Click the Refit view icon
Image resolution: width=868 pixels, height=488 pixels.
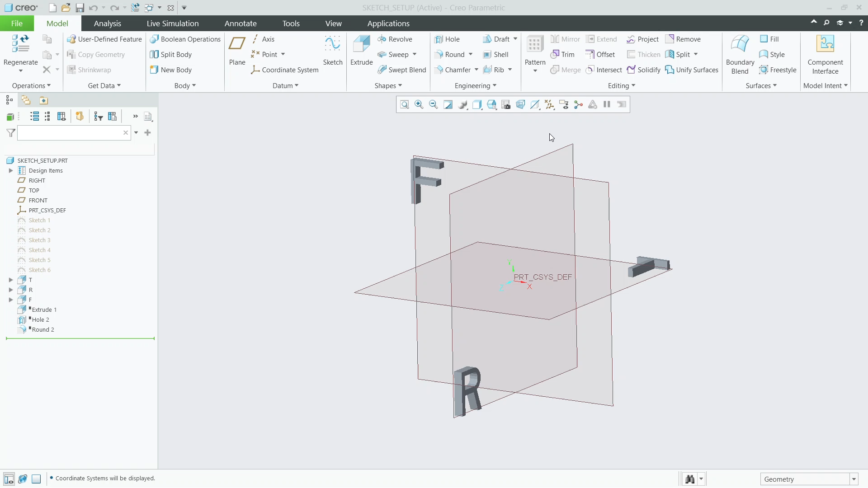coord(405,105)
